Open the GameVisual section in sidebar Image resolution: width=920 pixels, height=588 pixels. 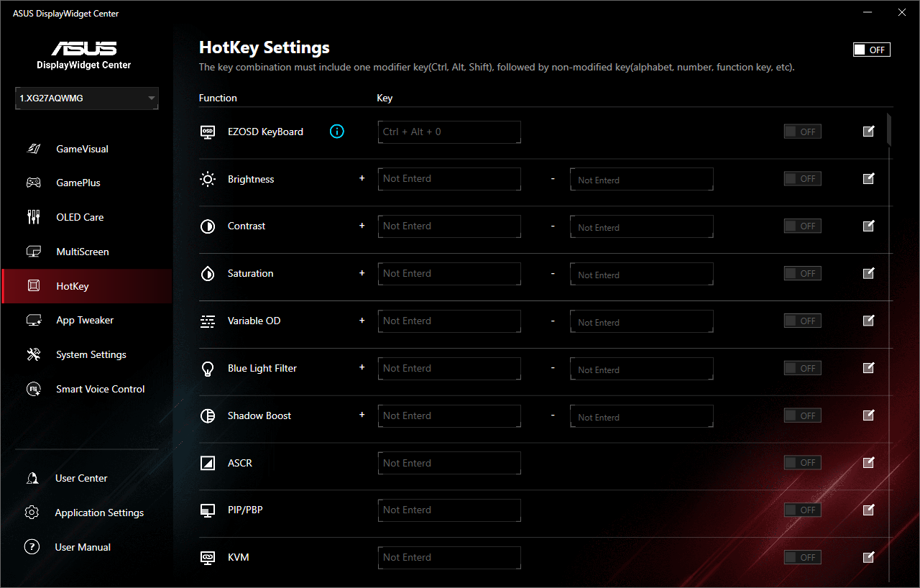pyautogui.click(x=82, y=149)
